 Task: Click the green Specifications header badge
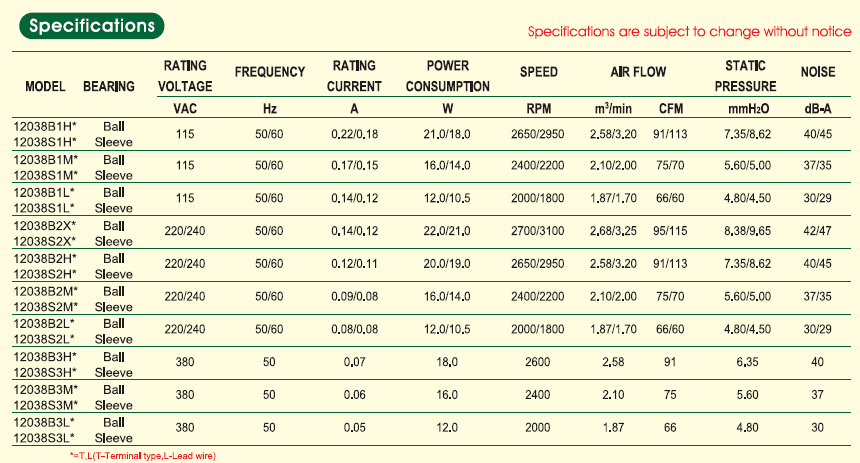(92, 25)
